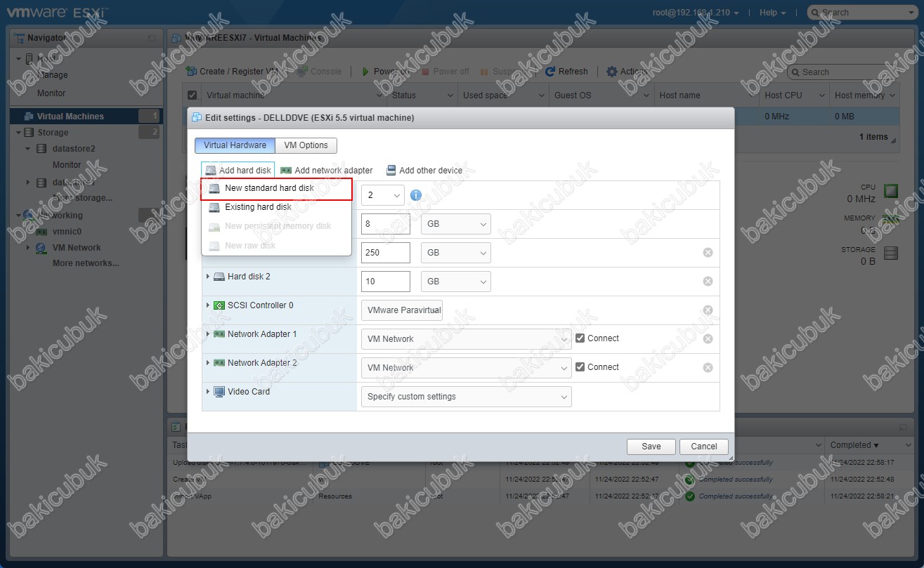The height and width of the screenshot is (568, 924).
Task: Remove the 250 GB hard disk
Action: coord(708,253)
